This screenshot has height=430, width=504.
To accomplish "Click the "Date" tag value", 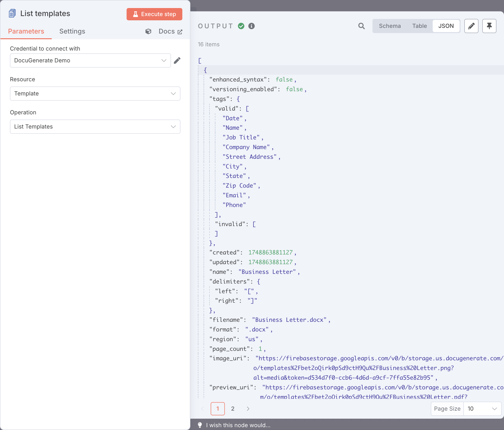I will 233,118.
